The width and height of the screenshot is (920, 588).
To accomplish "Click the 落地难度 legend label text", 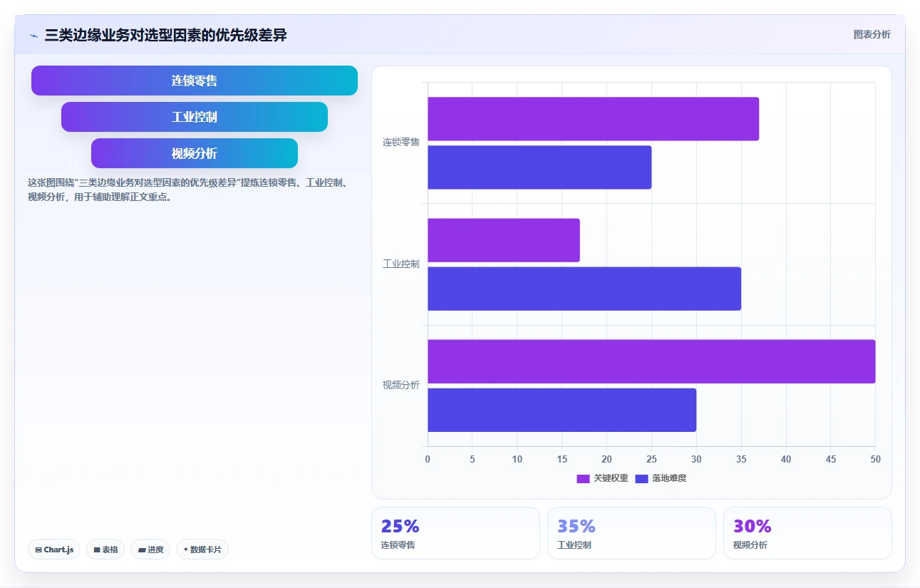I will point(669,478).
